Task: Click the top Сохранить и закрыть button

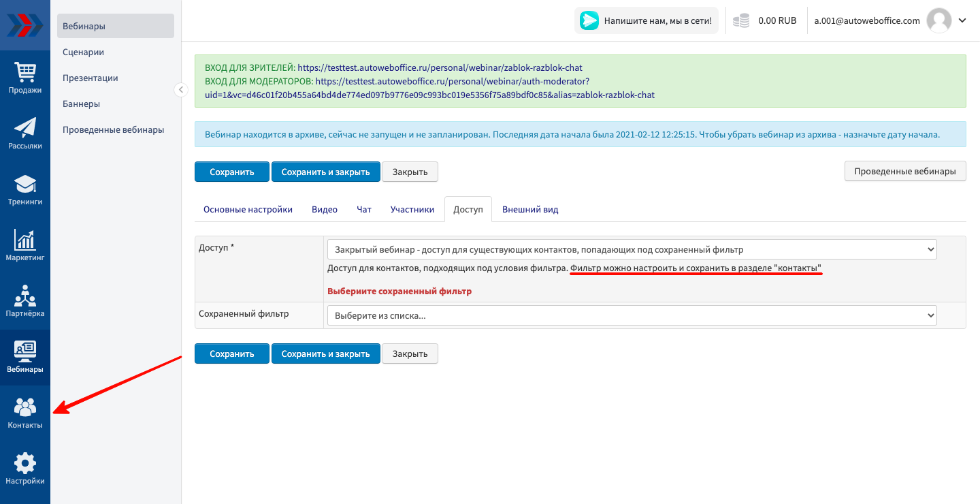Action: (x=325, y=172)
